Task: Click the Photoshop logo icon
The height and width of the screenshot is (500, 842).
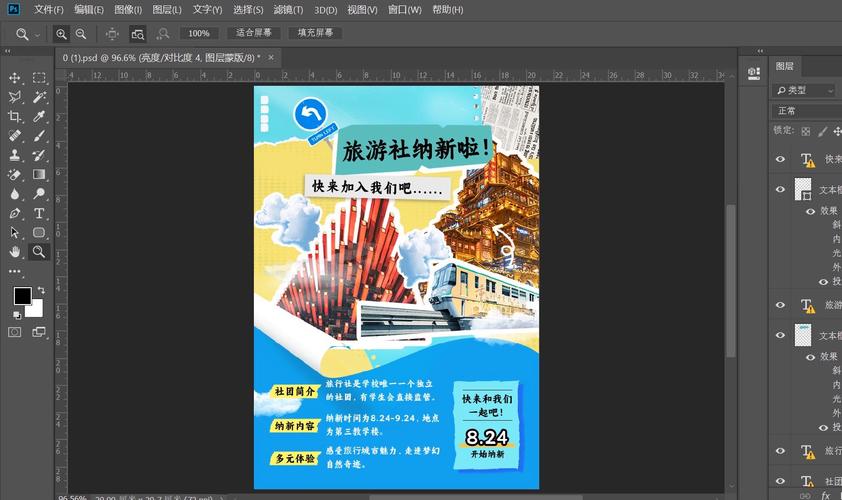Action: point(13,9)
